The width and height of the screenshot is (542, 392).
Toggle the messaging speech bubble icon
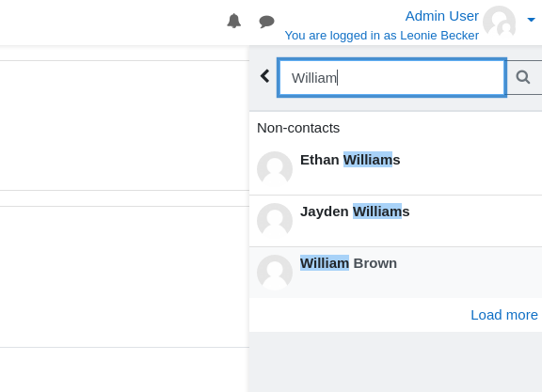[266, 22]
